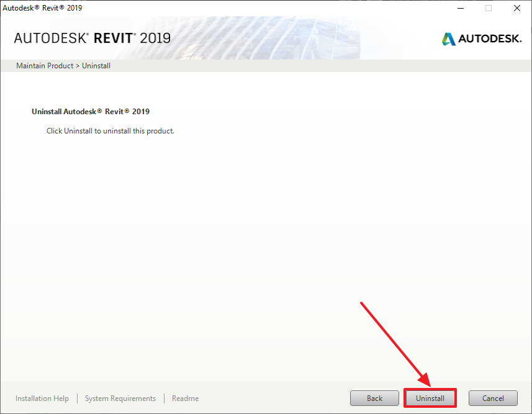This screenshot has height=414, width=532.
Task: Select Maintain Product in the breadcrumb
Action: [x=44, y=65]
